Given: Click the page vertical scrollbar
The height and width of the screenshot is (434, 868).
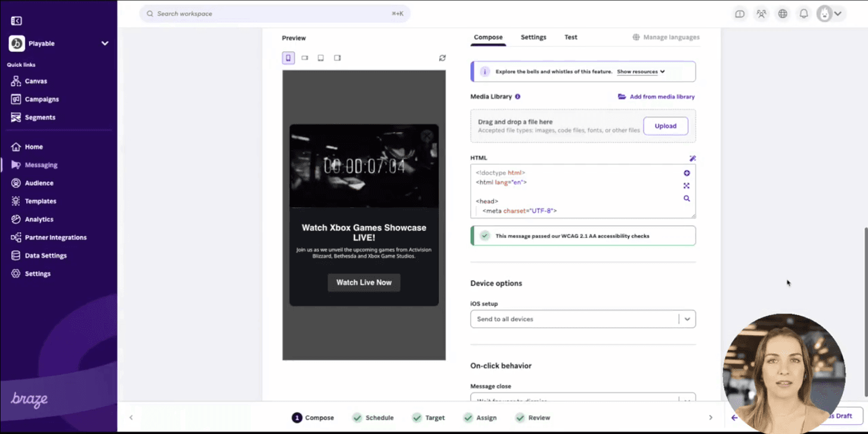Looking at the screenshot, I should 865,312.
